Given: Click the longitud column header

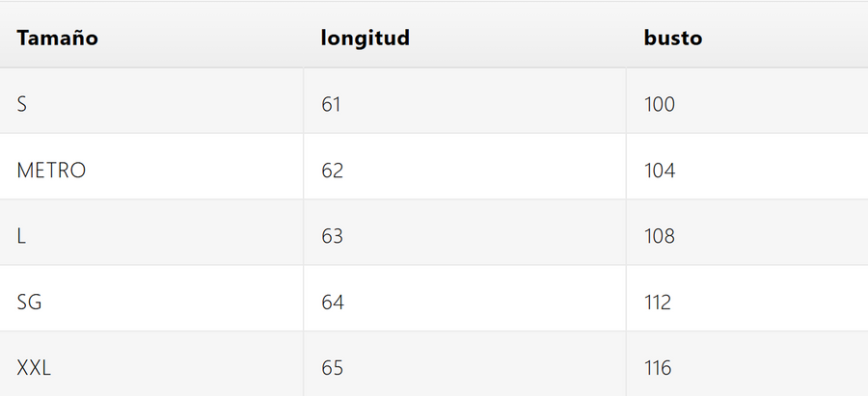Looking at the screenshot, I should (x=366, y=39).
